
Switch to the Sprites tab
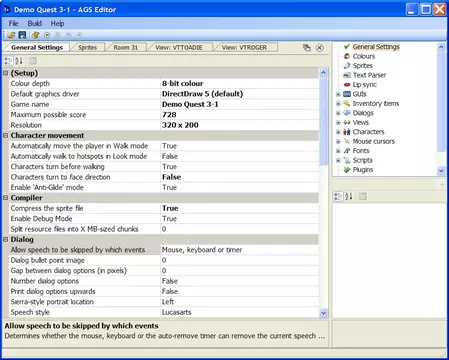tap(87, 48)
